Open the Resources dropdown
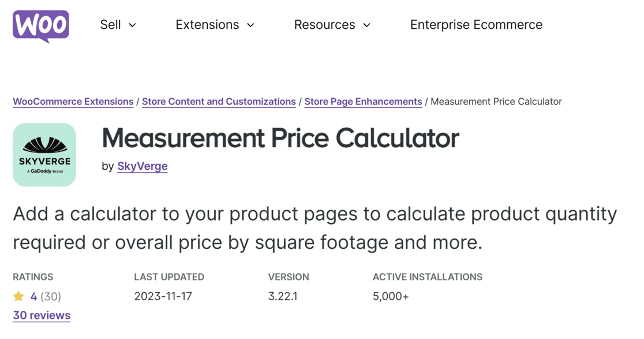The image size is (644, 339). tap(324, 25)
